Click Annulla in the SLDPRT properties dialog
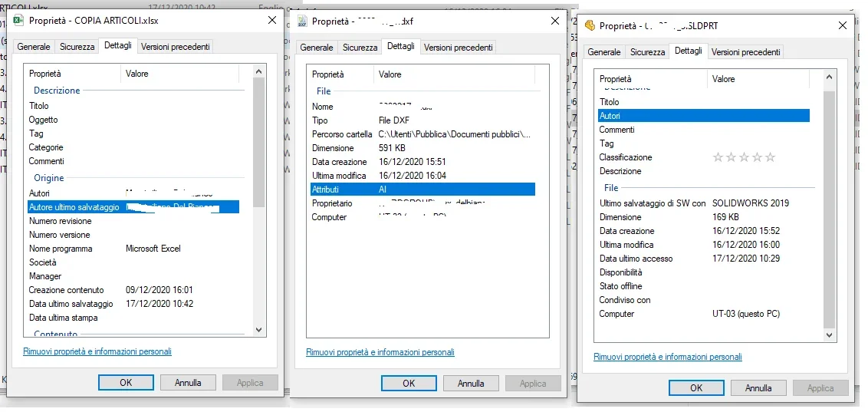 (759, 388)
